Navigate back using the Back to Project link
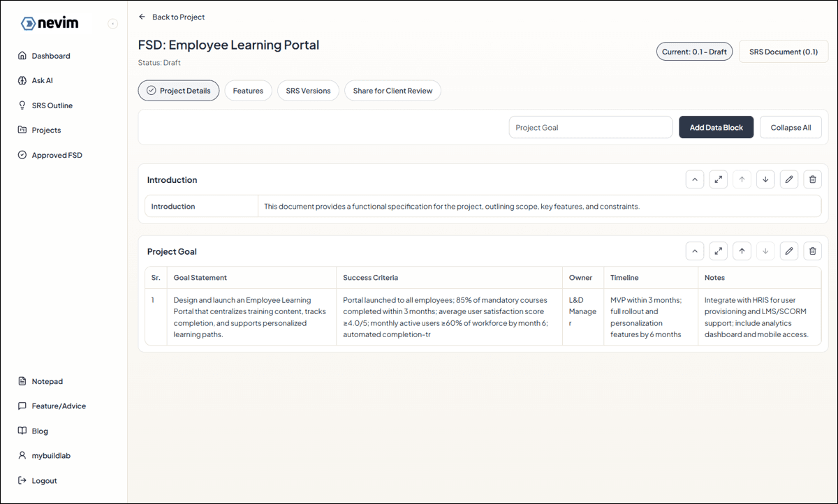This screenshot has height=504, width=838. [x=172, y=17]
